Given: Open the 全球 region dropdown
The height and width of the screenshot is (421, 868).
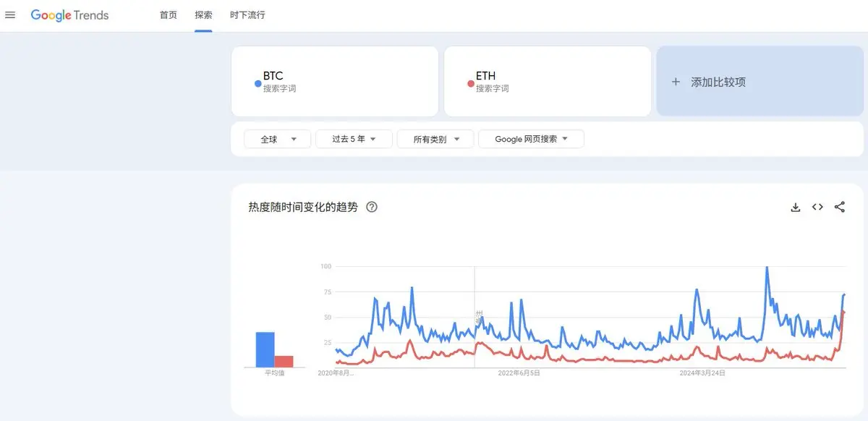Looking at the screenshot, I should point(278,139).
